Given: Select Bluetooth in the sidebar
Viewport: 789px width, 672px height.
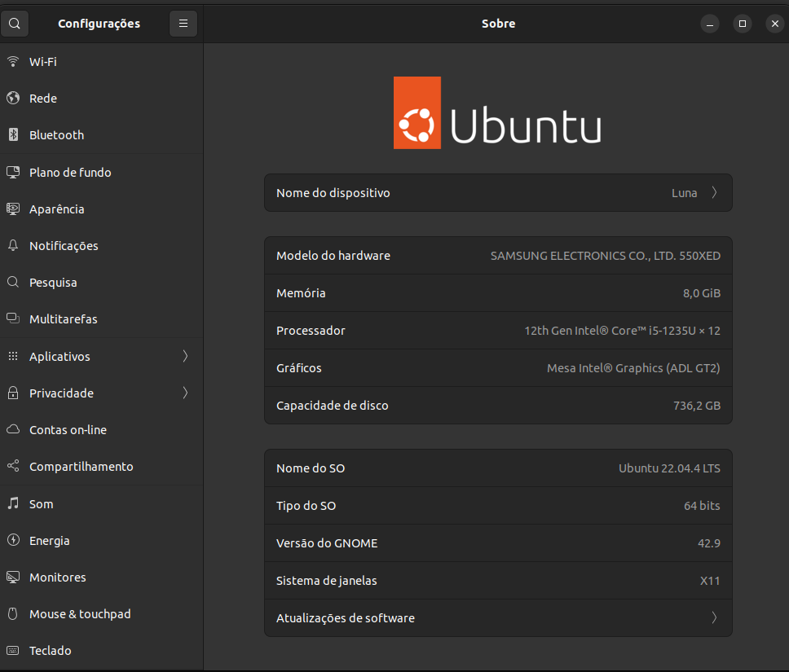Looking at the screenshot, I should [x=102, y=134].
